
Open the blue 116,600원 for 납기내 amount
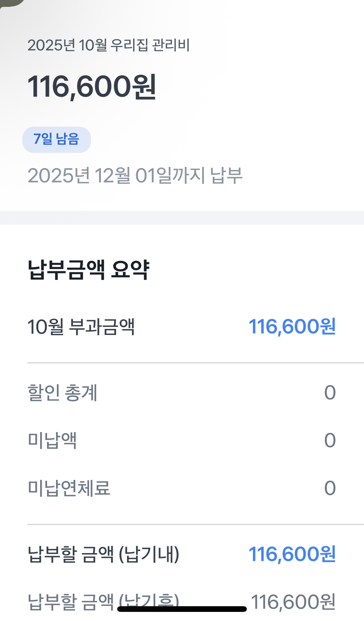(x=292, y=554)
